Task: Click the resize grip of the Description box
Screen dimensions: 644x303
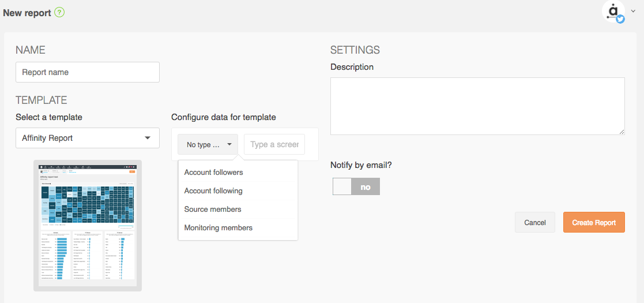Action: [x=622, y=132]
